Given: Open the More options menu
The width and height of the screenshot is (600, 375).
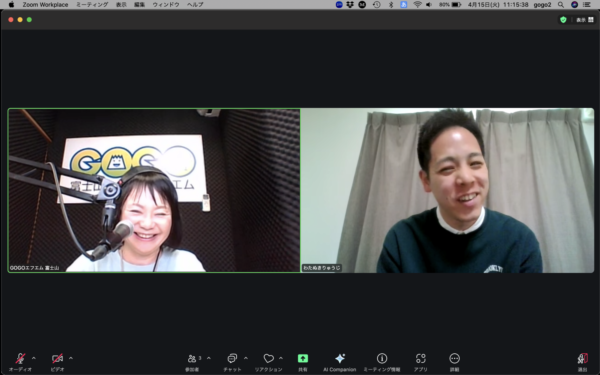Looking at the screenshot, I should (455, 362).
